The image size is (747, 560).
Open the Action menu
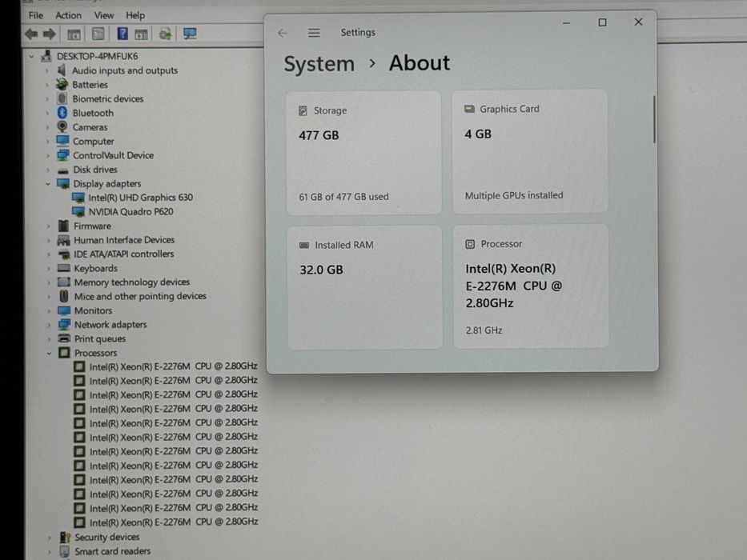tap(68, 15)
